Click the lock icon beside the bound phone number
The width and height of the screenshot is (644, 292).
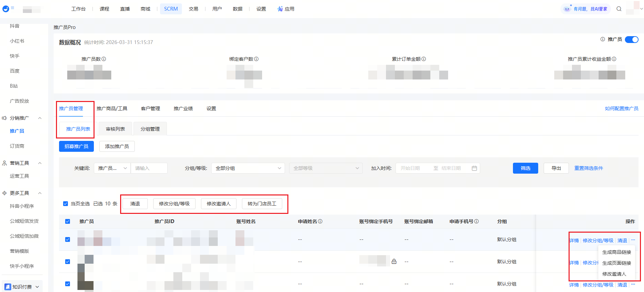394,262
